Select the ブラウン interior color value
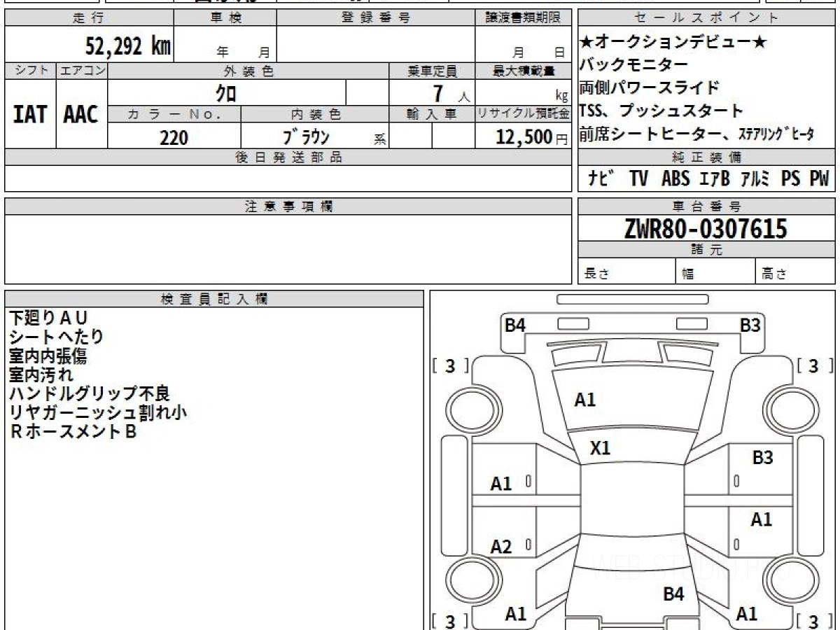Image resolution: width=840 pixels, height=630 pixels. click(x=306, y=137)
